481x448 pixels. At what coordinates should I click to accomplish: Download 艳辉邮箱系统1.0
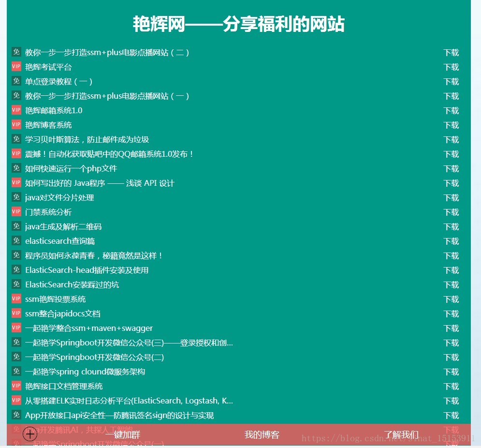click(451, 110)
